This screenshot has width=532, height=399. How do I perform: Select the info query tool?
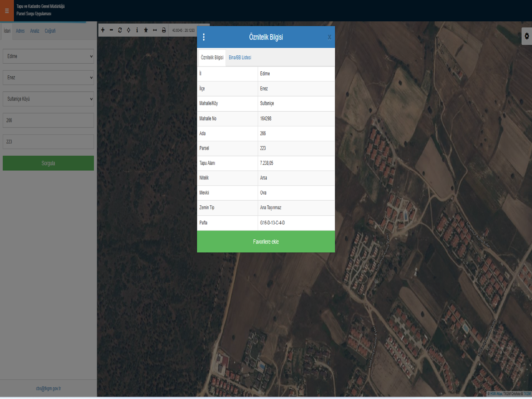point(137,30)
